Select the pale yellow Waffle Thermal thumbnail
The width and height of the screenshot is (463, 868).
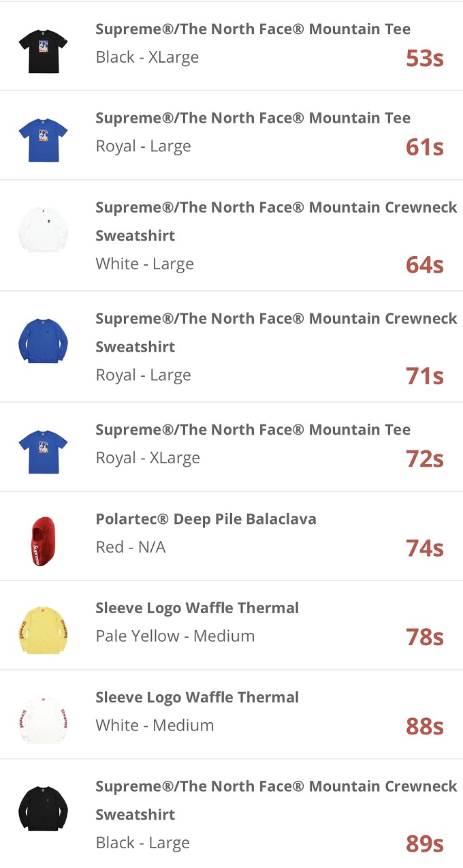43,630
